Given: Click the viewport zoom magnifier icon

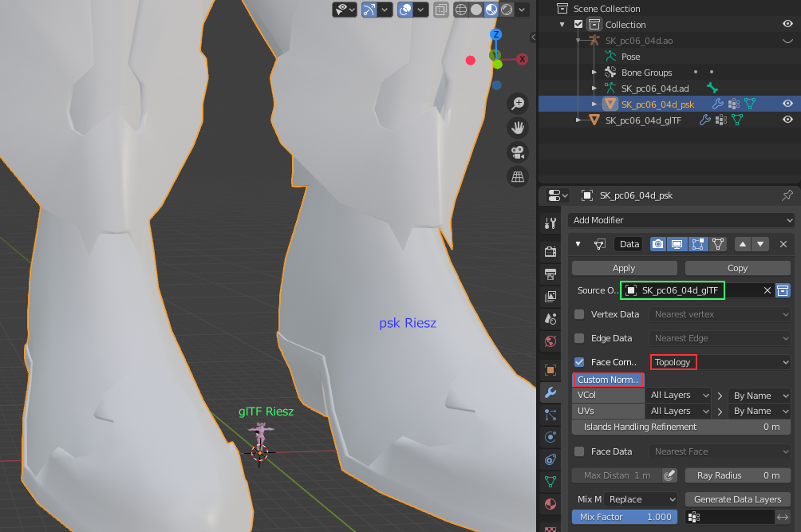Looking at the screenshot, I should pos(518,104).
